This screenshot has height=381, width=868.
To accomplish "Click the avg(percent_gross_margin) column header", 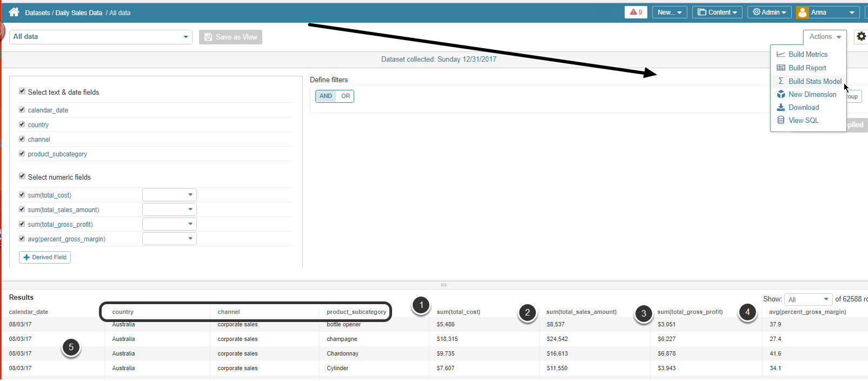I will point(807,312).
